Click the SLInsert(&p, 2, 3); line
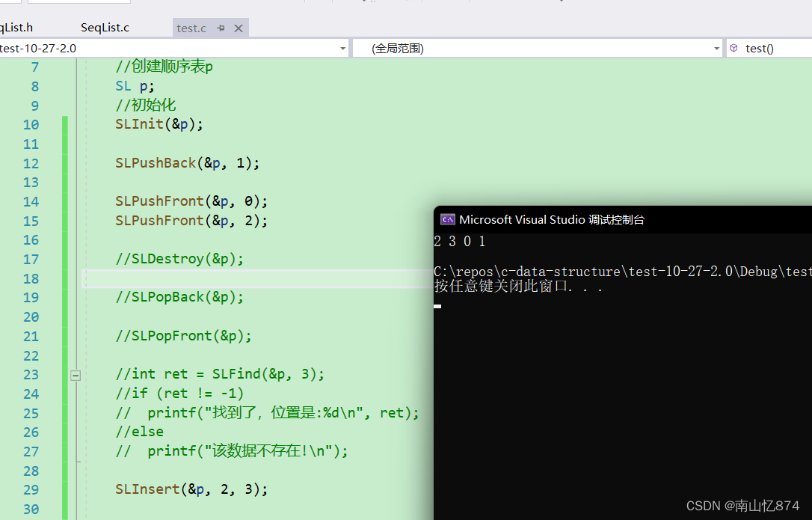Viewport: 812px width, 520px height. pyautogui.click(x=191, y=489)
